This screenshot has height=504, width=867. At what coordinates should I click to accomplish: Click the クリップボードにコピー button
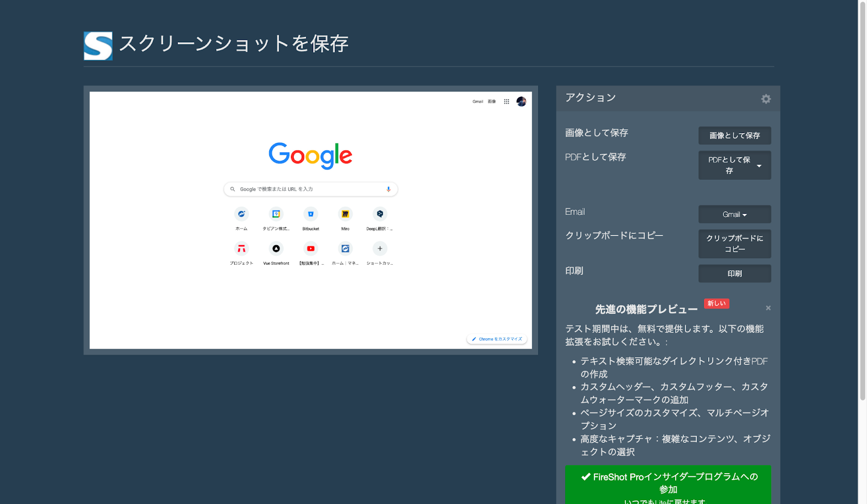click(734, 244)
